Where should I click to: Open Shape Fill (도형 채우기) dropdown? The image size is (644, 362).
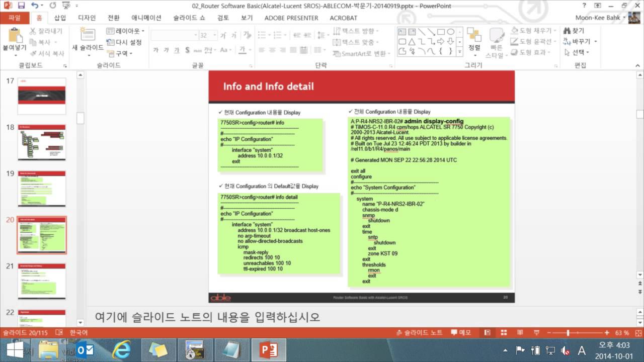pyautogui.click(x=534, y=31)
